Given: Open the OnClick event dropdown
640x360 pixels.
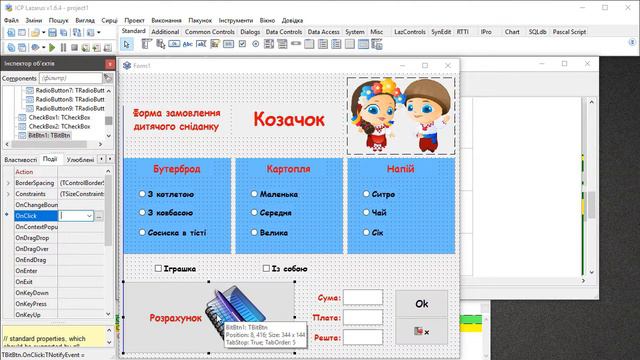Looking at the screenshot, I should click(x=89, y=216).
